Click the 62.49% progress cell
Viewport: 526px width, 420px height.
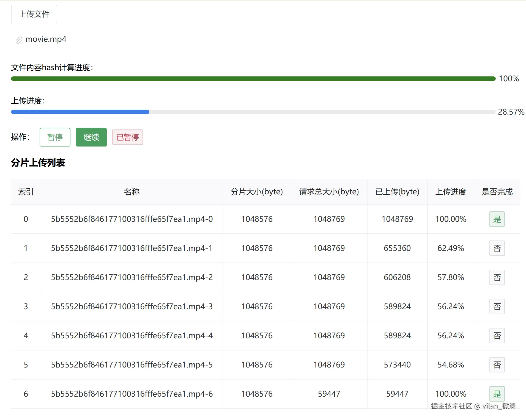pos(451,248)
